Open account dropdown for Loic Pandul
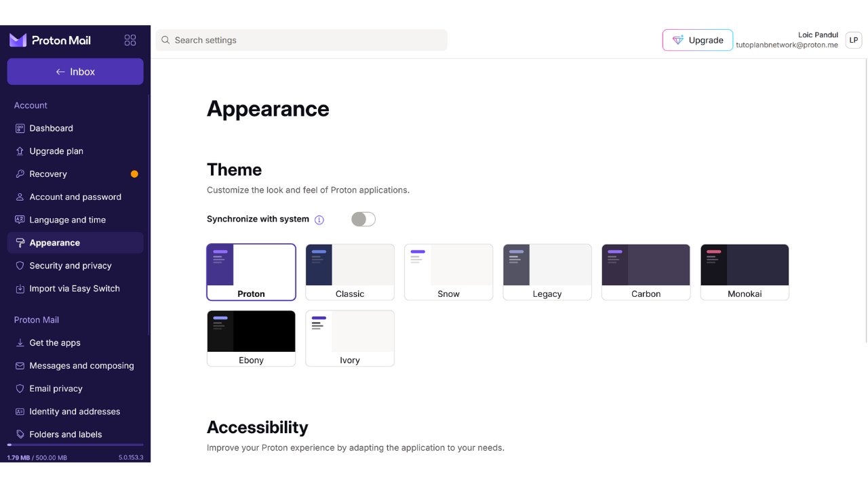This screenshot has height=488, width=868. point(787,40)
